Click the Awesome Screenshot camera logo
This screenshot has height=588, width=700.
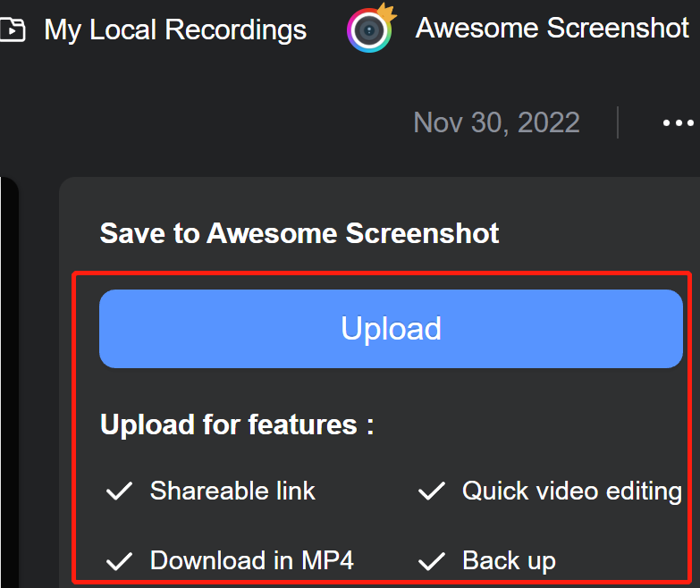pyautogui.click(x=370, y=29)
